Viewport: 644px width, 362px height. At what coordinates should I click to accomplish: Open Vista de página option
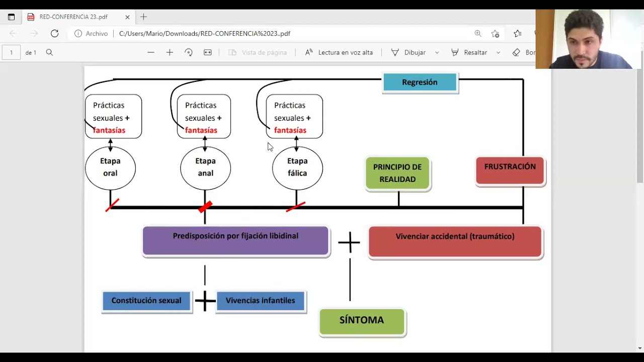point(258,52)
